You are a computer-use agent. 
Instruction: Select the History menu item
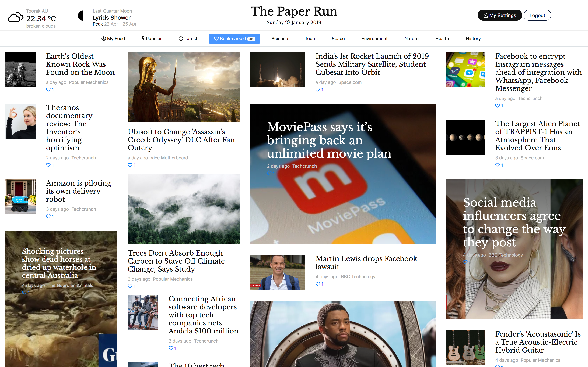point(473,39)
